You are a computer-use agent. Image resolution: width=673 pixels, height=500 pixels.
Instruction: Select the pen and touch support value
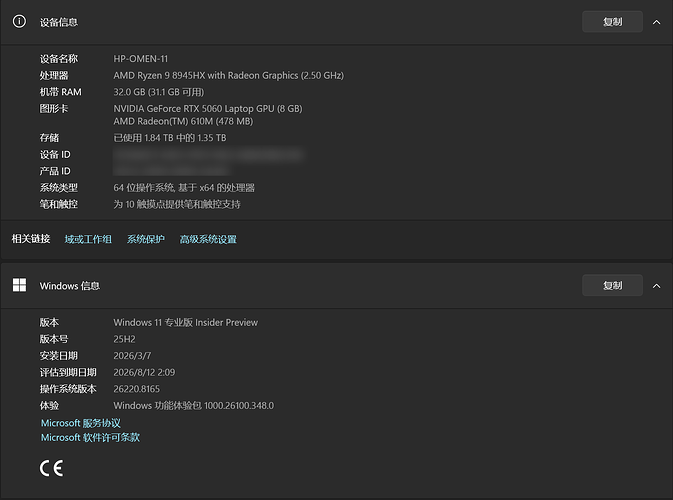(177, 204)
